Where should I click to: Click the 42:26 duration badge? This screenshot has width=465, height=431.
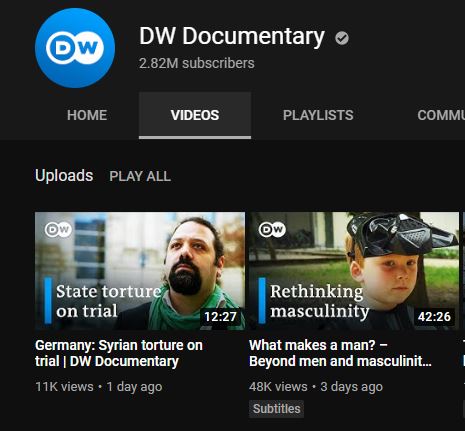434,316
